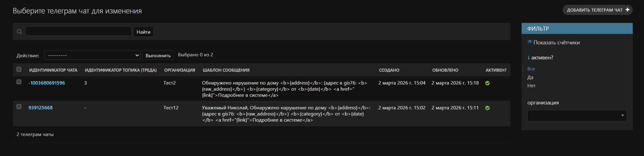Image resolution: width=644 pixels, height=156 pixels.
Task: Expand the организация filter dropdown
Action: (x=577, y=116)
